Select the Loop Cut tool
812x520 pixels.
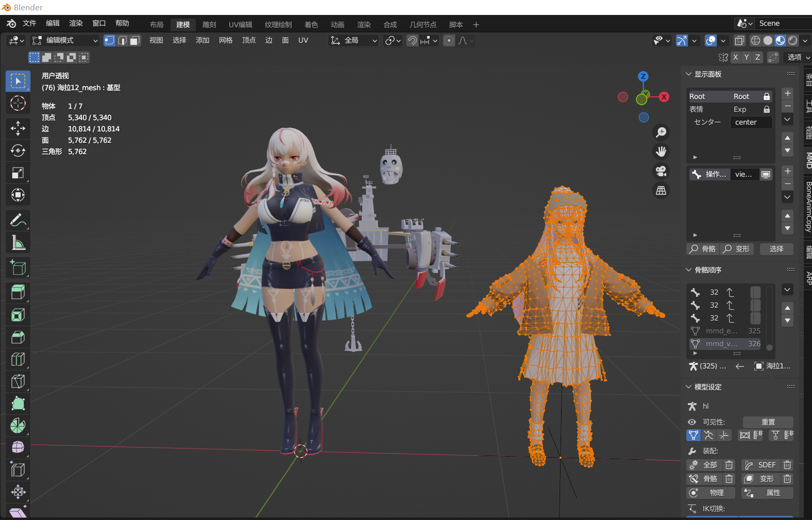(x=18, y=359)
